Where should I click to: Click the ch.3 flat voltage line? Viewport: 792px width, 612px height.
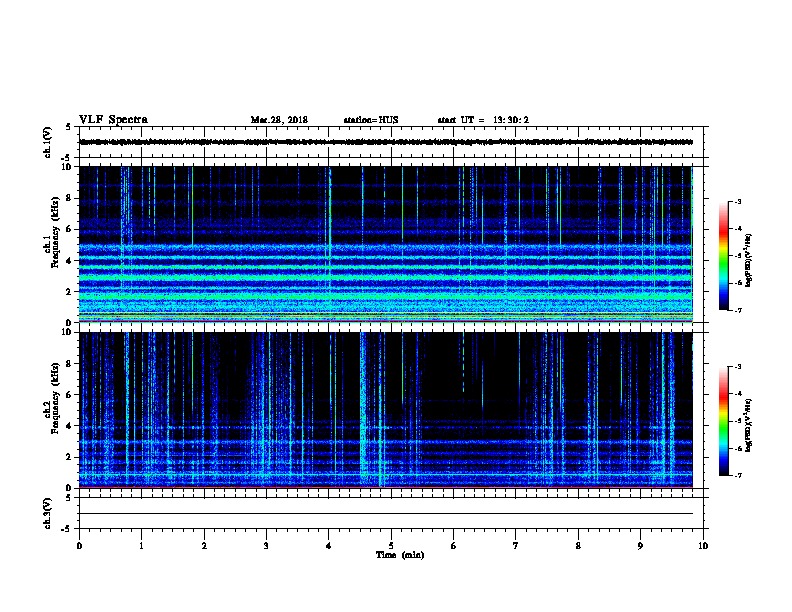coord(386,514)
